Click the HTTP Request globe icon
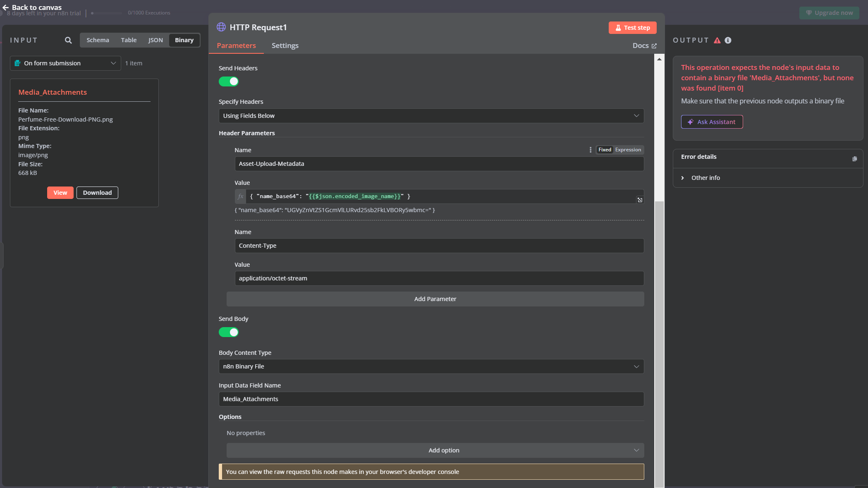The width and height of the screenshot is (868, 488). tap(221, 27)
